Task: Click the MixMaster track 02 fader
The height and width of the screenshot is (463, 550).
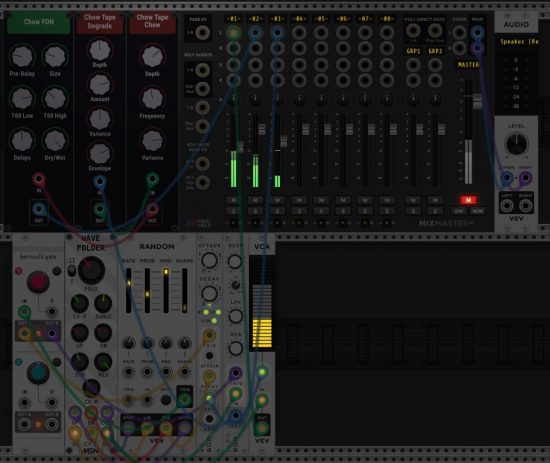Action: [x=262, y=129]
